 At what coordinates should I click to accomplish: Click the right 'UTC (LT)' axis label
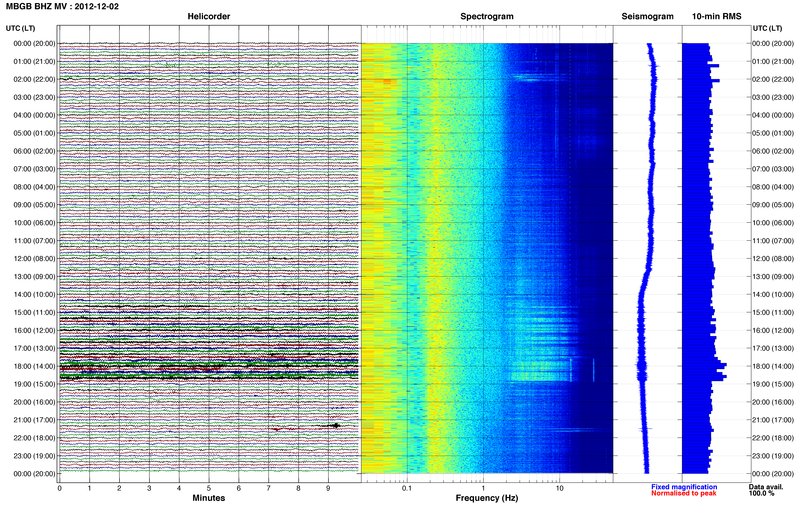pos(767,28)
